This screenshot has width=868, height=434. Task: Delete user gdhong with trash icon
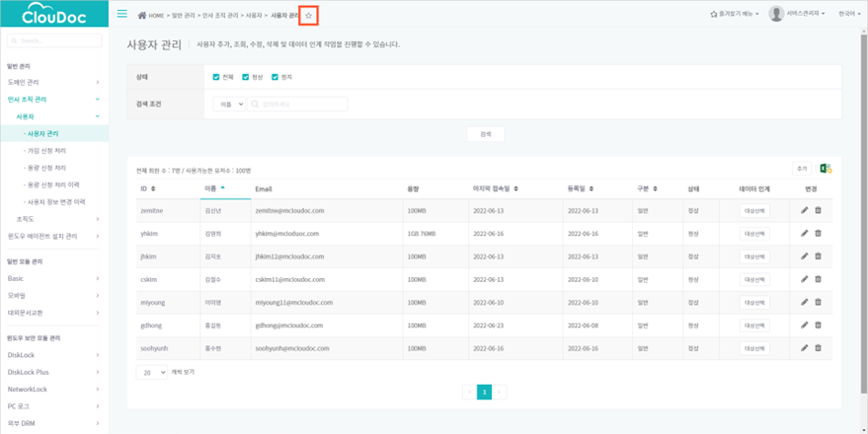coord(819,325)
